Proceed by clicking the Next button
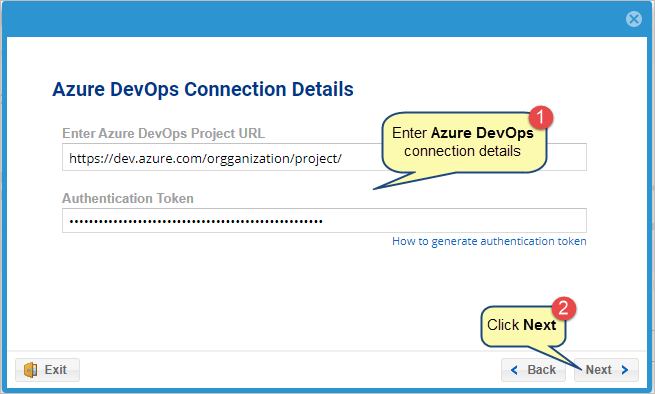Viewport: 655px width, 394px height. [x=606, y=370]
